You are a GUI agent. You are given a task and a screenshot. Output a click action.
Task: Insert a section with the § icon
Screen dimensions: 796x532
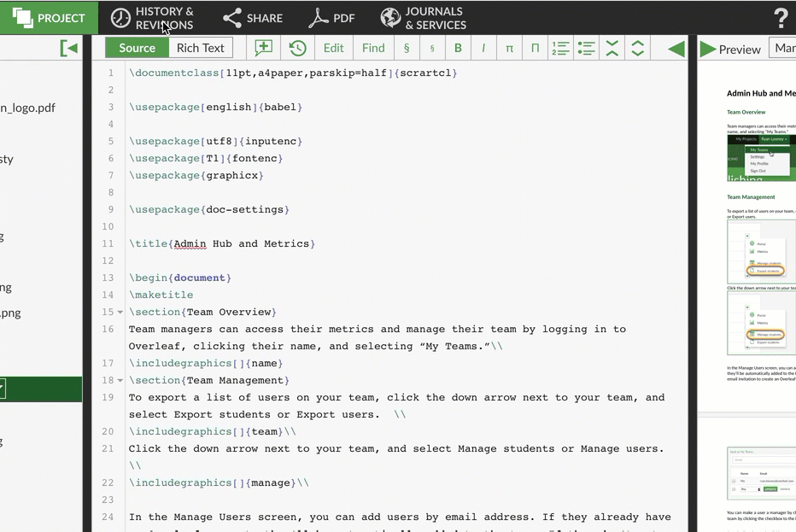407,48
